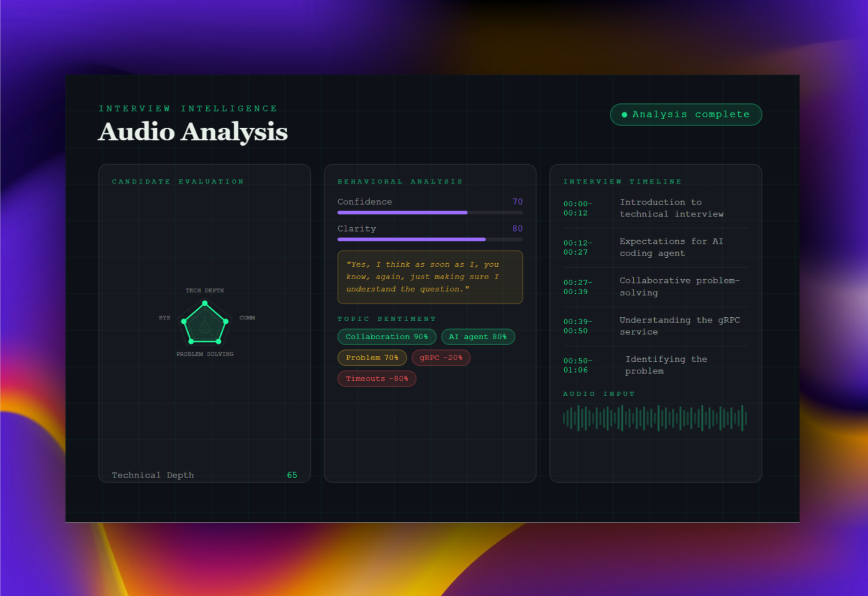Click the PROBLEM SOLVING radar chart label
868x596 pixels.
click(x=205, y=354)
